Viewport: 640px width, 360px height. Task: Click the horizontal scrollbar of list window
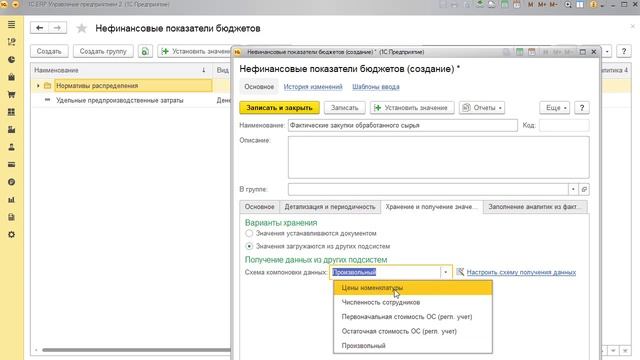136,350
